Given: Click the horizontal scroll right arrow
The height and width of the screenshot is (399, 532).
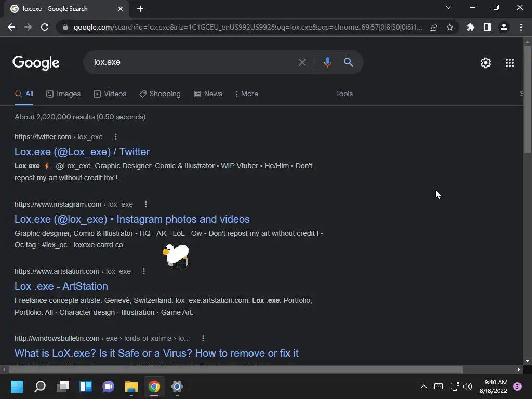Looking at the screenshot, I should (519, 369).
